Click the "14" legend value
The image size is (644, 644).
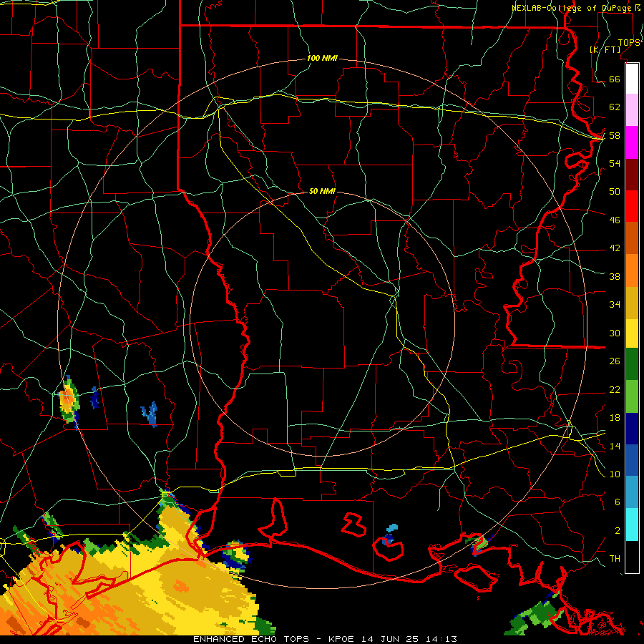(615, 447)
